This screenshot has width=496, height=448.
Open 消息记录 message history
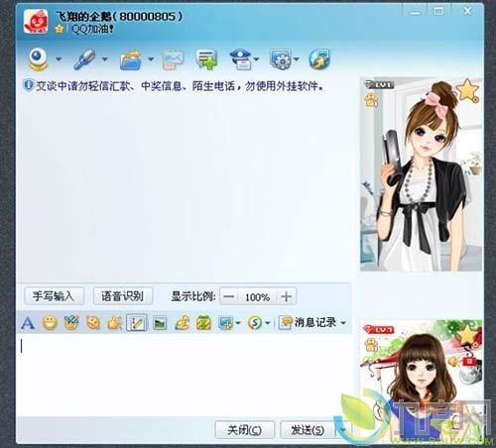[308, 322]
